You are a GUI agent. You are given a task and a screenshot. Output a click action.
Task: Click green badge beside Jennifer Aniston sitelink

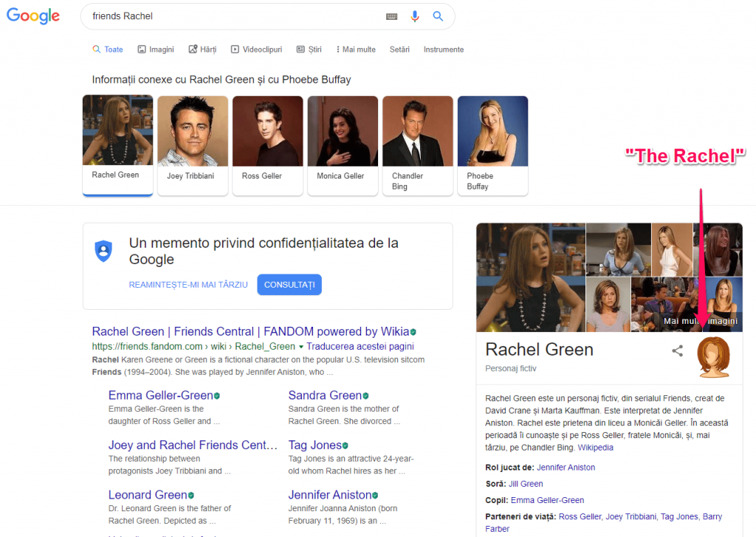[375, 495]
